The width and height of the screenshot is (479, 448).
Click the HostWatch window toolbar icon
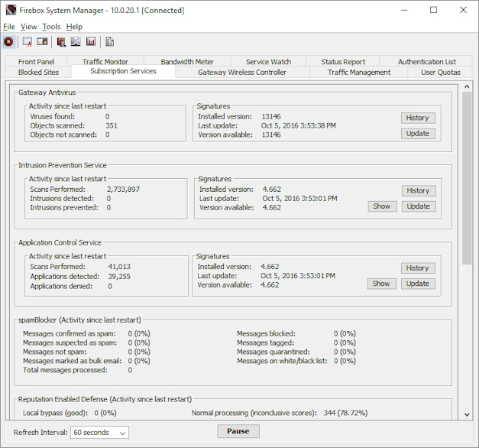[42, 42]
